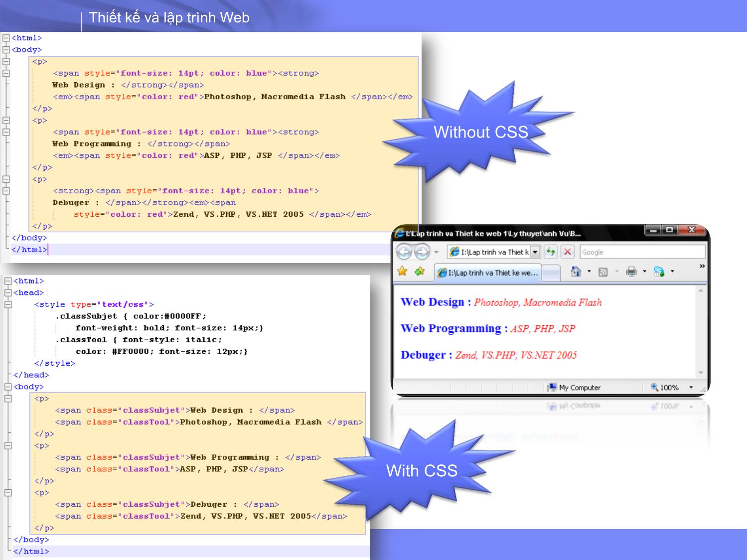The height and width of the screenshot is (560, 747).
Task: Click the Skype add-on icon in the command bar
Action: [x=659, y=272]
